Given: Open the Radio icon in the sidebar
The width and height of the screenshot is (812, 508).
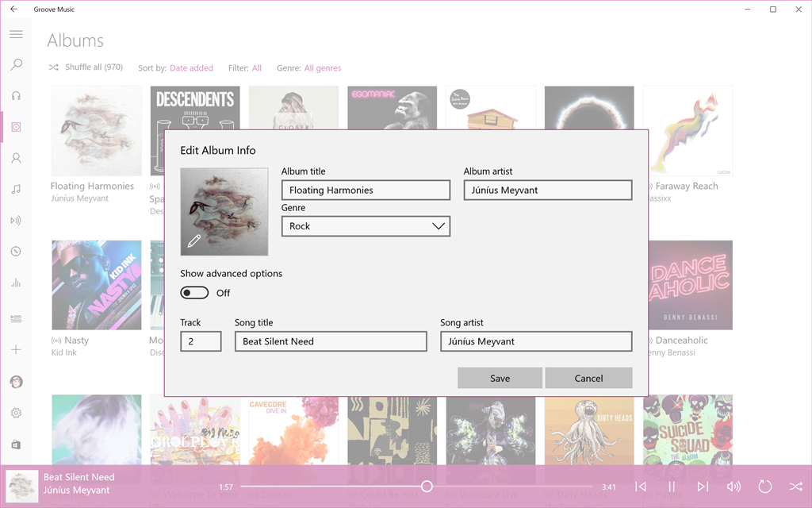Looking at the screenshot, I should tap(16, 221).
